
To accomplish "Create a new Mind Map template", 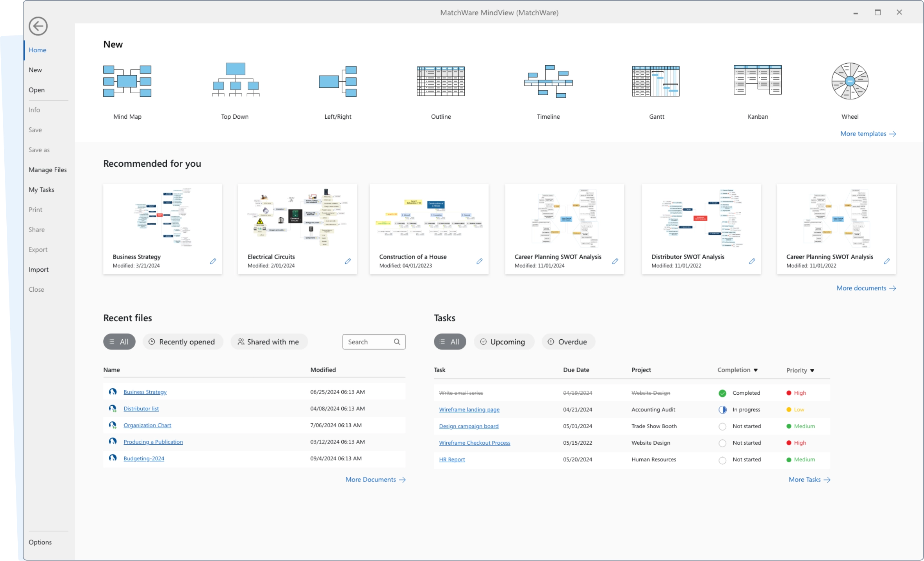I will [127, 81].
